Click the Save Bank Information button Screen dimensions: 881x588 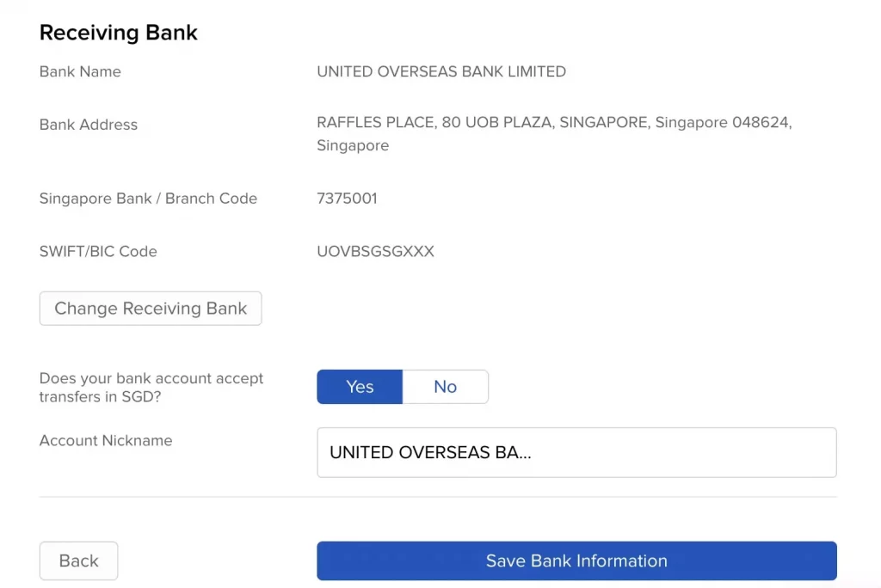pos(576,560)
